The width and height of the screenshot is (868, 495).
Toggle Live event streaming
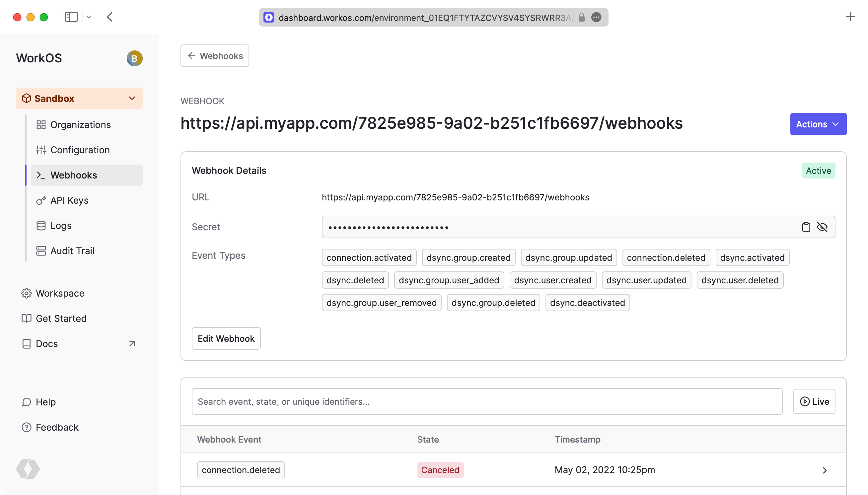tap(814, 401)
